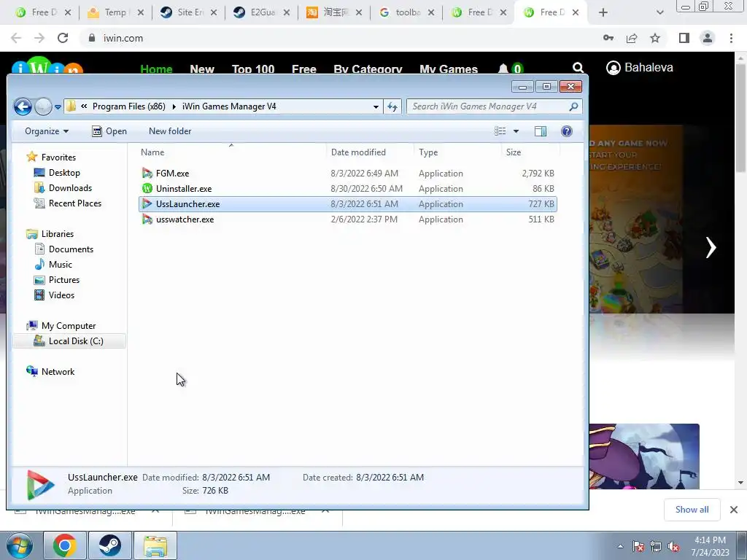Select Desktop under Favorites

64,173
